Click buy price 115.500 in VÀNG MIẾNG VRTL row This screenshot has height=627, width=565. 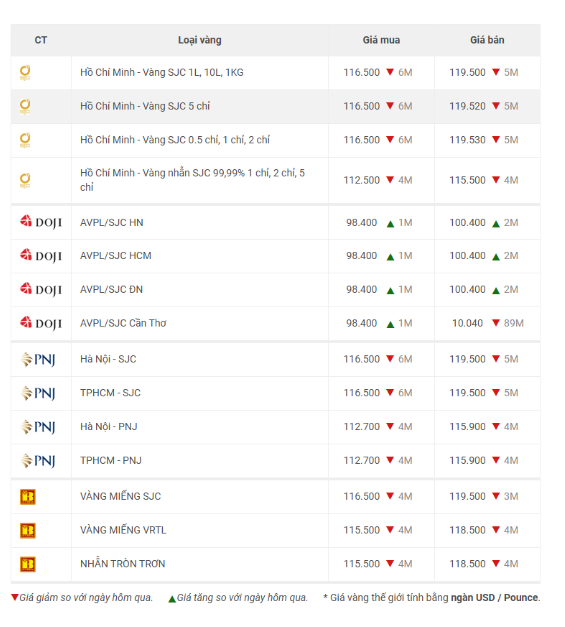(x=361, y=530)
